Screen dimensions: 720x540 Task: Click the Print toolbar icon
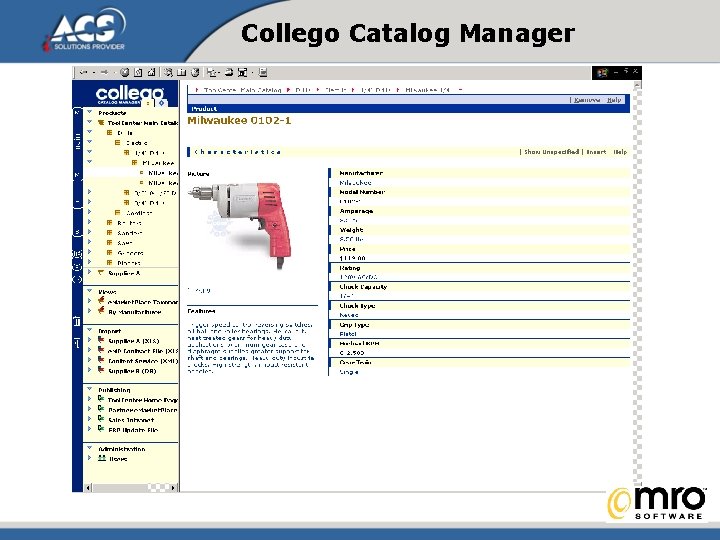229,72
